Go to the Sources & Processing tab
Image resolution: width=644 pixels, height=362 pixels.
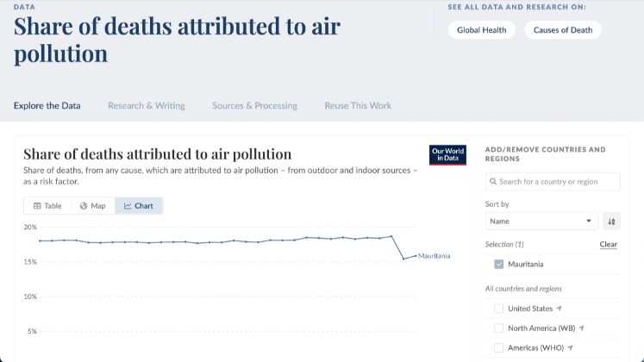254,106
